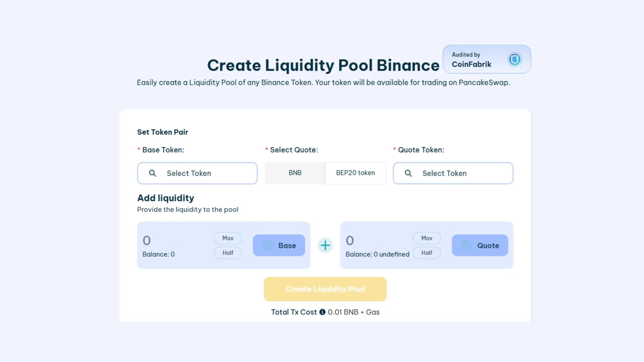Click the Base token circle icon
644x362 pixels.
pyautogui.click(x=267, y=245)
